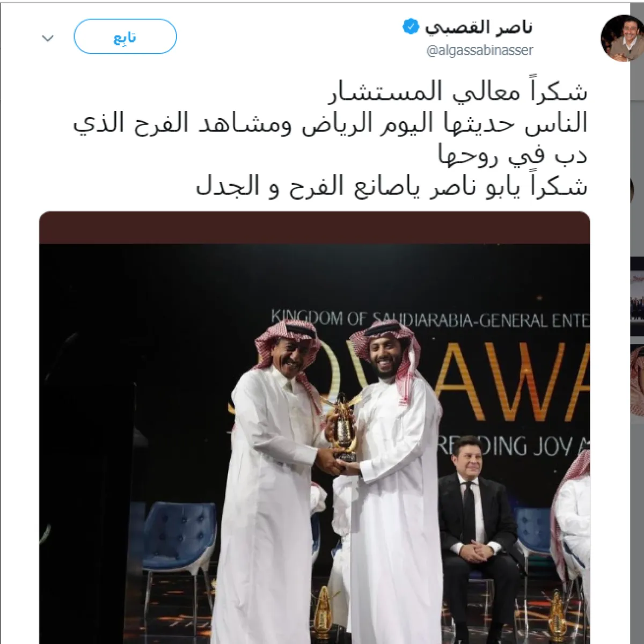
Task: Open the tweet options chevron menu
Action: [x=48, y=38]
